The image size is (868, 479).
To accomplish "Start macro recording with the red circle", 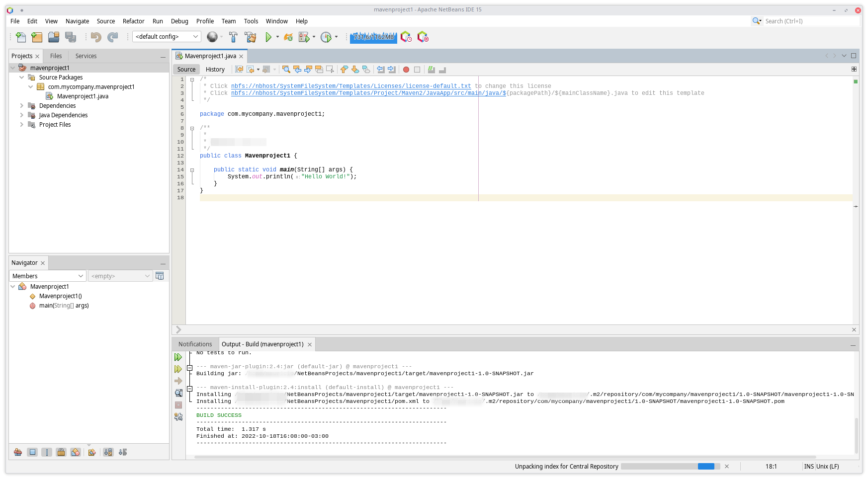I will [406, 70].
